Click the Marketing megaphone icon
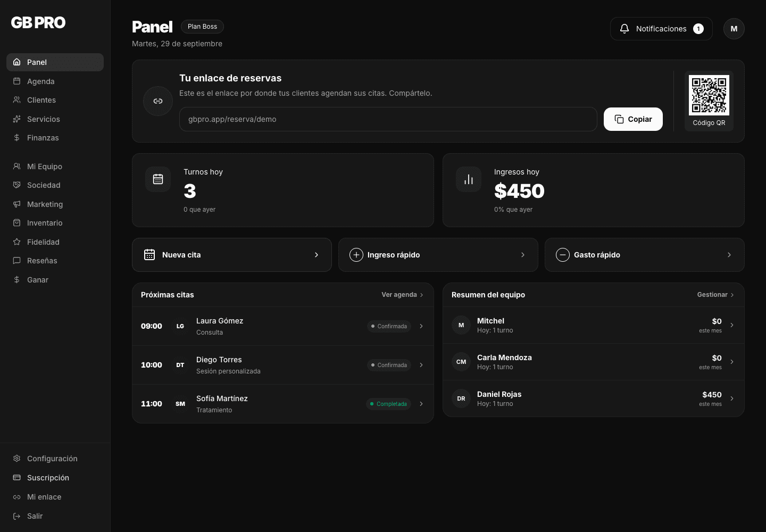The image size is (766, 532). point(16,204)
